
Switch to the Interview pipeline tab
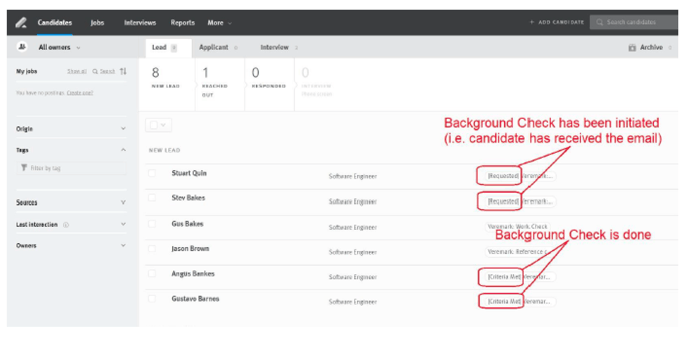[279, 47]
